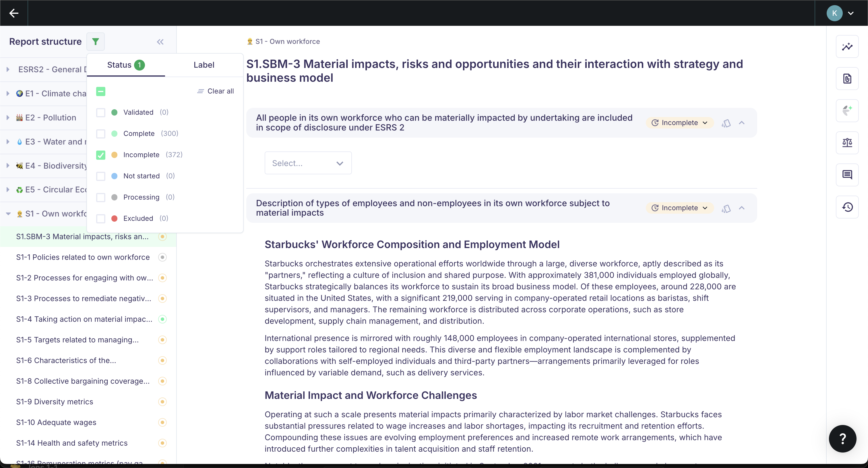Viewport: 868px width, 468px height.
Task: Open Incomplete status dropdown for 'All people' datapoint
Action: pos(679,123)
